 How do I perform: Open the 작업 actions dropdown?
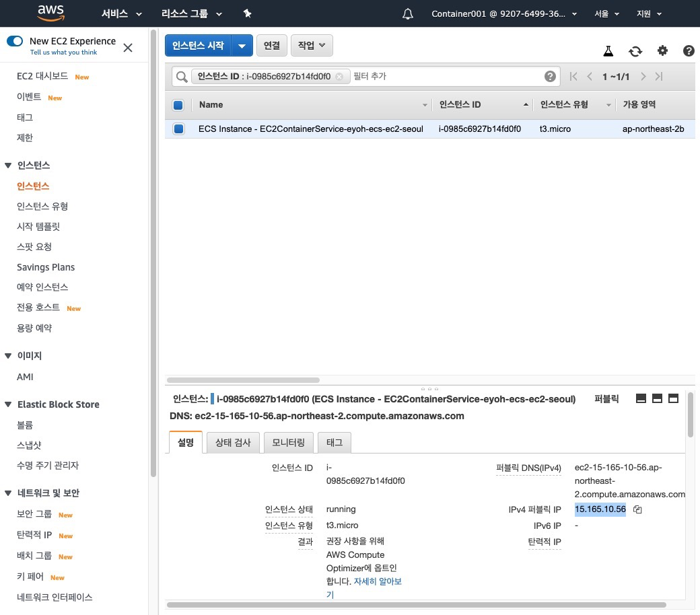312,46
